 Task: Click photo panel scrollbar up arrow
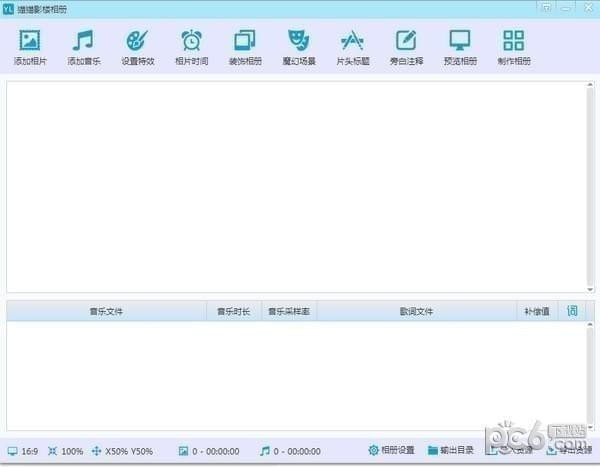pos(590,85)
